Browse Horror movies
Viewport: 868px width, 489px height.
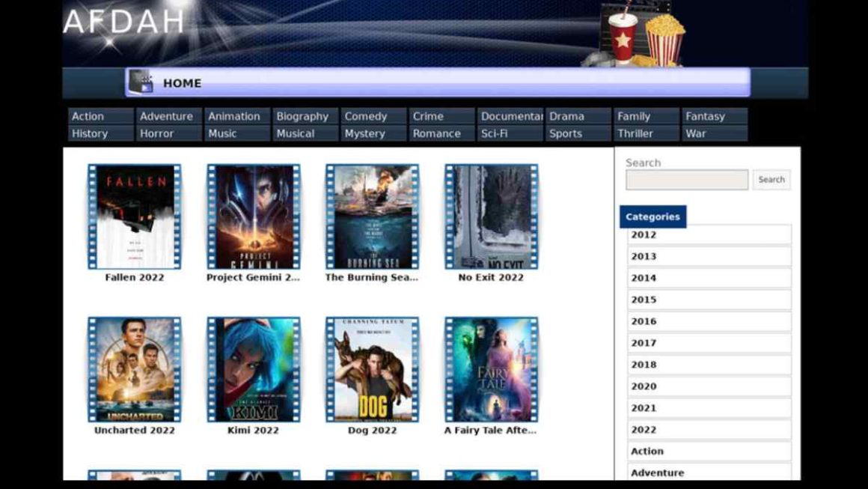(169, 133)
